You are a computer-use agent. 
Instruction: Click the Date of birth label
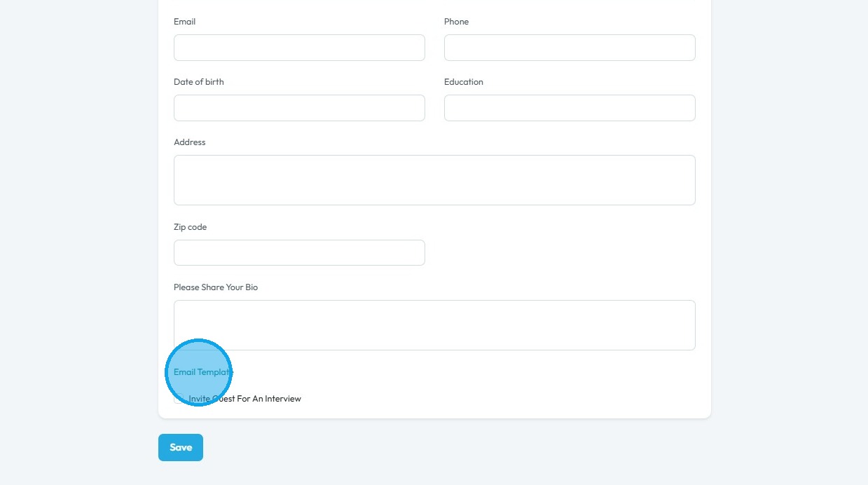(x=199, y=82)
